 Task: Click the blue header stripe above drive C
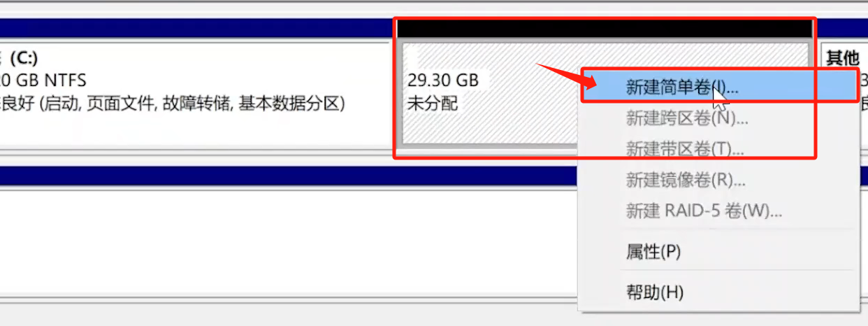195,29
